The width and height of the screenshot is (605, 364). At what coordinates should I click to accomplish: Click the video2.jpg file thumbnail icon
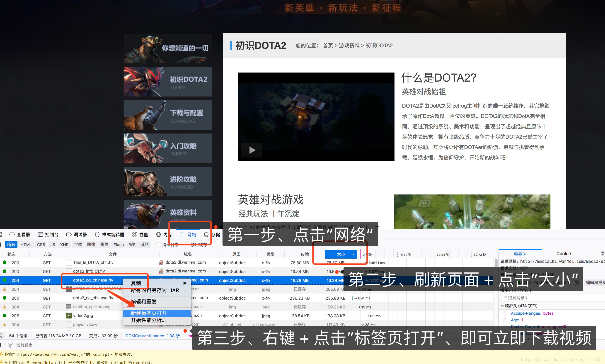[x=69, y=315]
